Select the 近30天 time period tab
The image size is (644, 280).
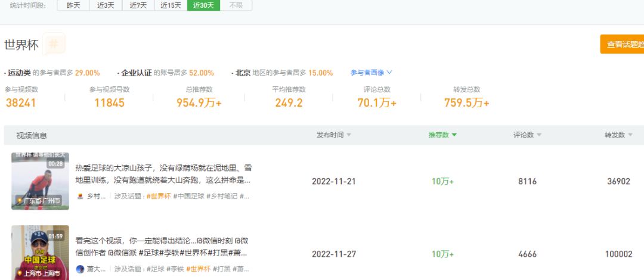(x=203, y=5)
